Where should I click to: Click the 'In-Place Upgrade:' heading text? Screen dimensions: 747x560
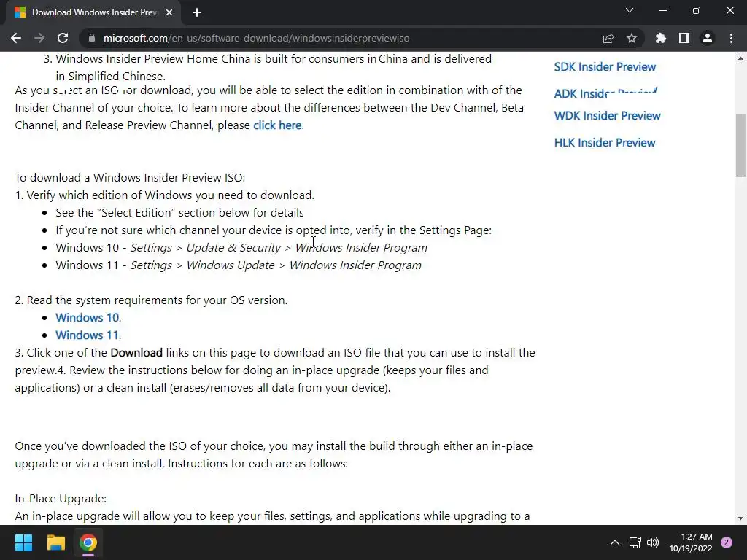click(x=61, y=499)
